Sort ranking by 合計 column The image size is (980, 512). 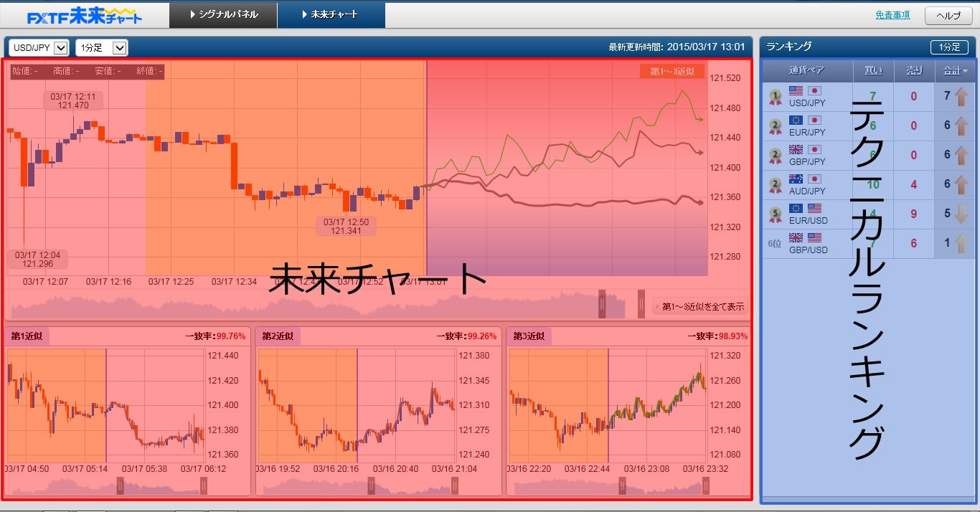(x=956, y=70)
